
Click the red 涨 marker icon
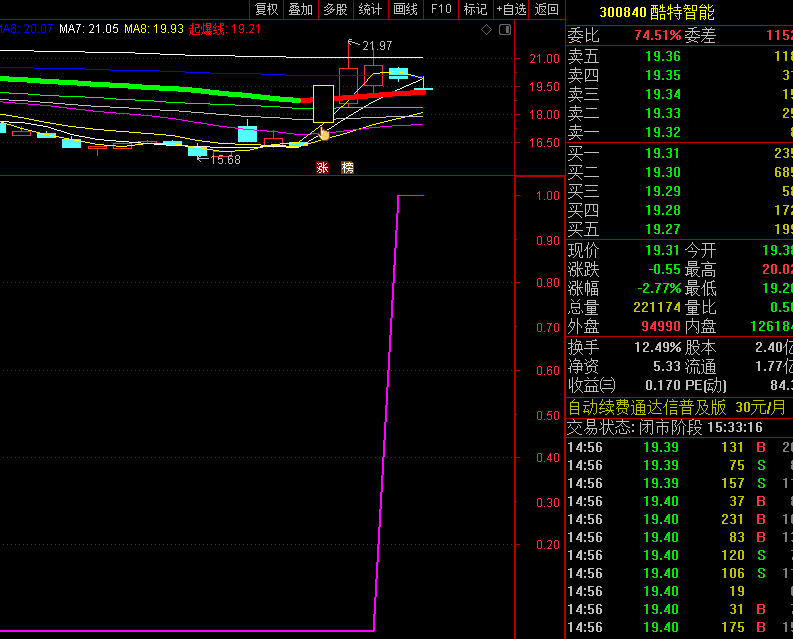pyautogui.click(x=322, y=167)
